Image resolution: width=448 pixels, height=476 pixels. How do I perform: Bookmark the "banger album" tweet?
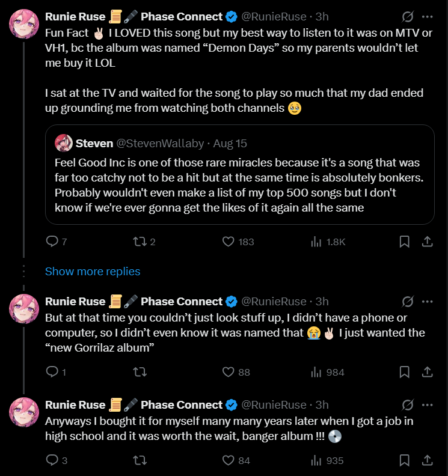point(405,460)
